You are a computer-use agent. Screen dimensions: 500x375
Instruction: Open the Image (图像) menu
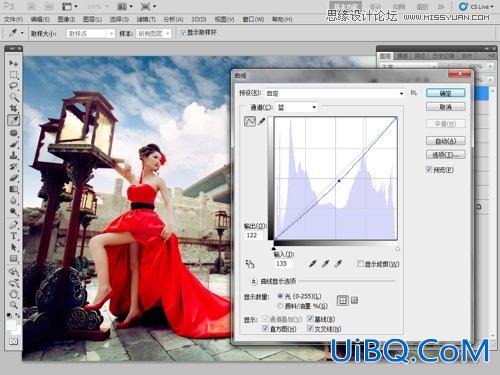[x=66, y=19]
